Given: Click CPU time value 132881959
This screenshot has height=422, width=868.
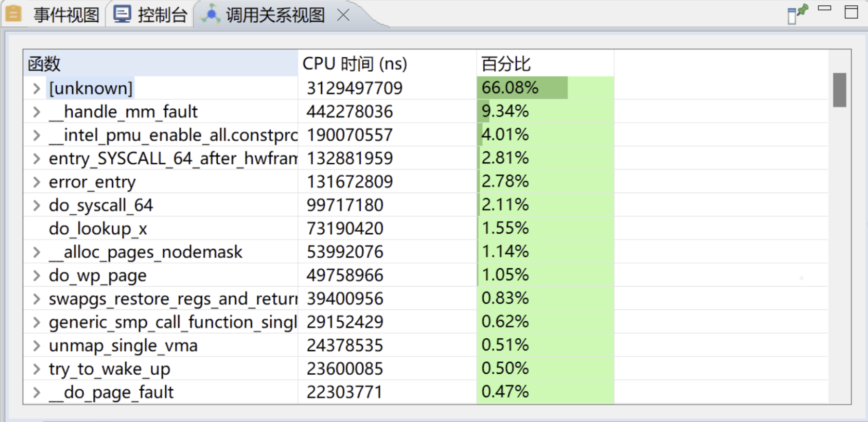Looking at the screenshot, I should pos(350,158).
